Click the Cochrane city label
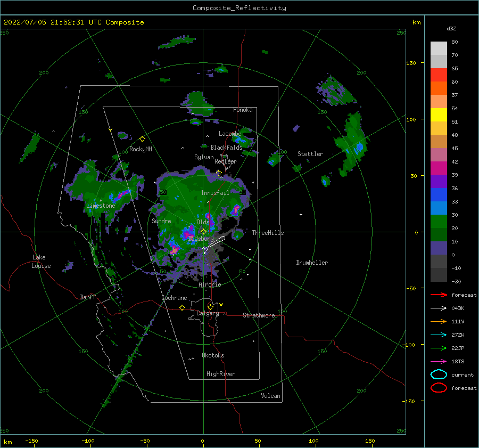Viewport: 479px width, 448px height. coord(174,298)
